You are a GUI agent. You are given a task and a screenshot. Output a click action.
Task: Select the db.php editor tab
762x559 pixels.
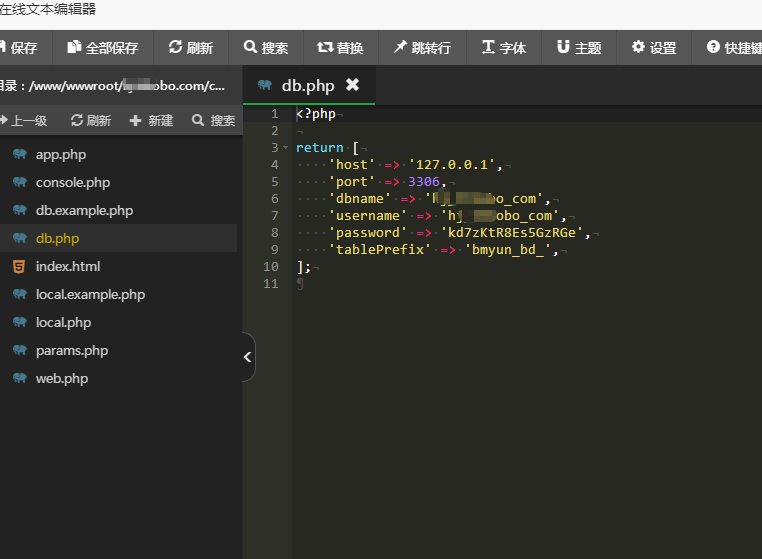[309, 86]
